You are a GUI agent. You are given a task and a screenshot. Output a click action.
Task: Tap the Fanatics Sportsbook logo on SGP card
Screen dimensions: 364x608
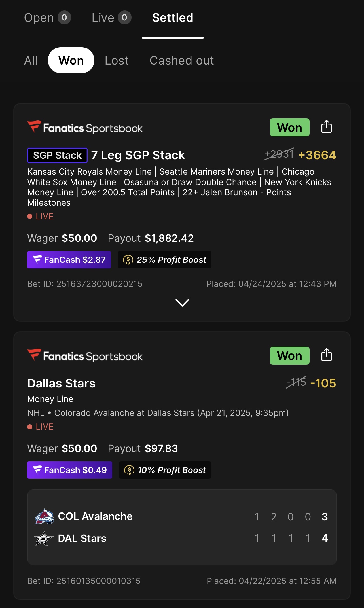click(x=85, y=128)
